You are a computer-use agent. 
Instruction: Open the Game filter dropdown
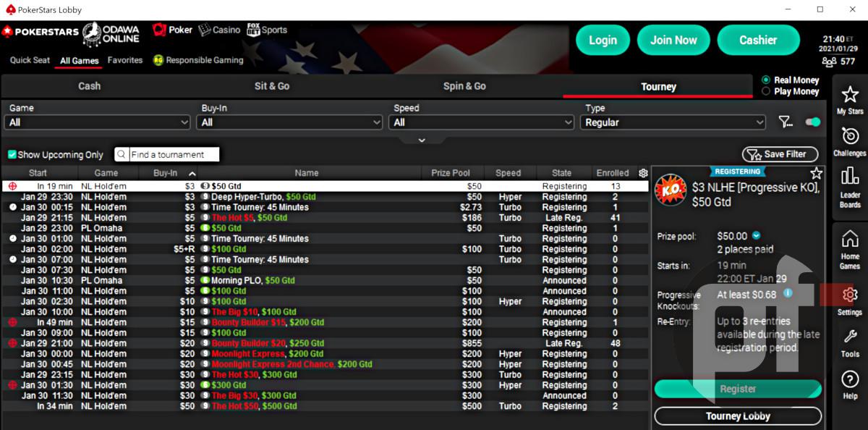[98, 122]
